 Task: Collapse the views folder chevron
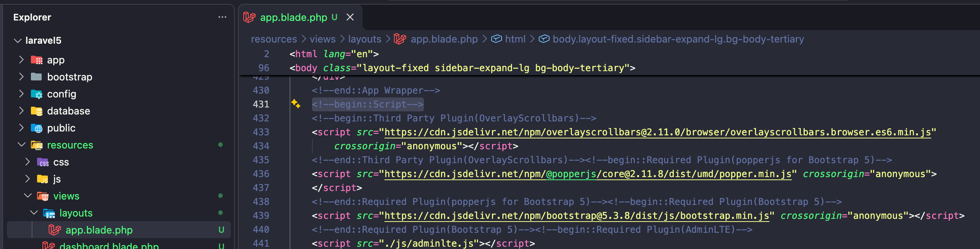click(x=27, y=196)
